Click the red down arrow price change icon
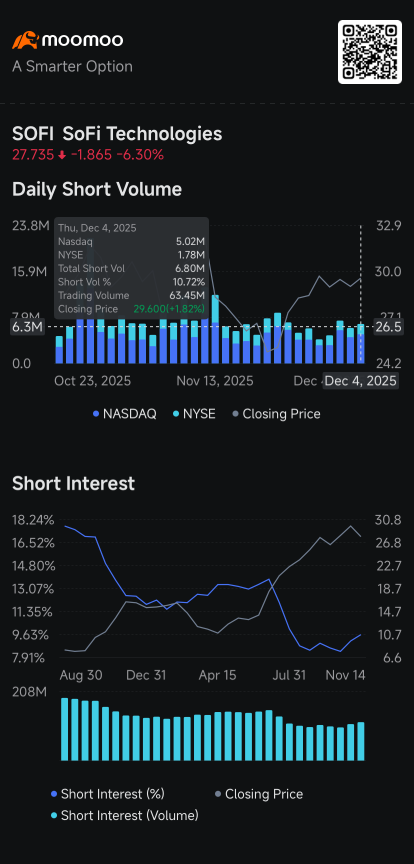Screen dimensions: 414x864 coord(62,156)
